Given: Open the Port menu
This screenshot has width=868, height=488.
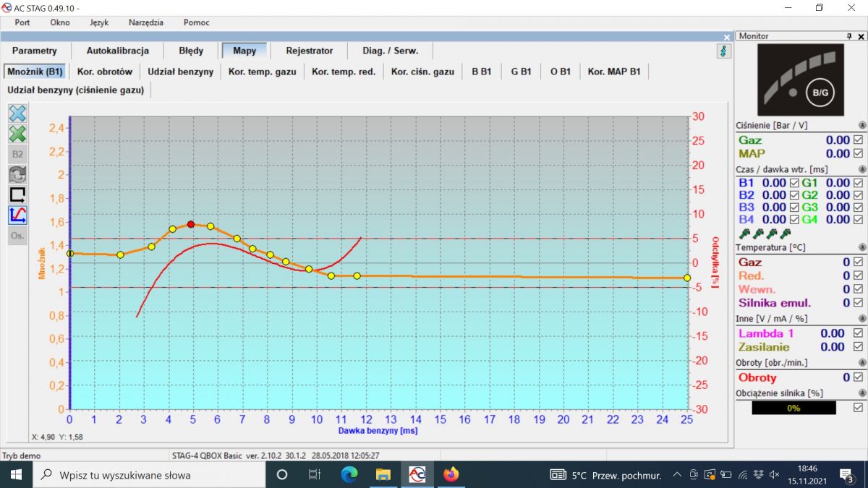Looking at the screenshot, I should (22, 22).
